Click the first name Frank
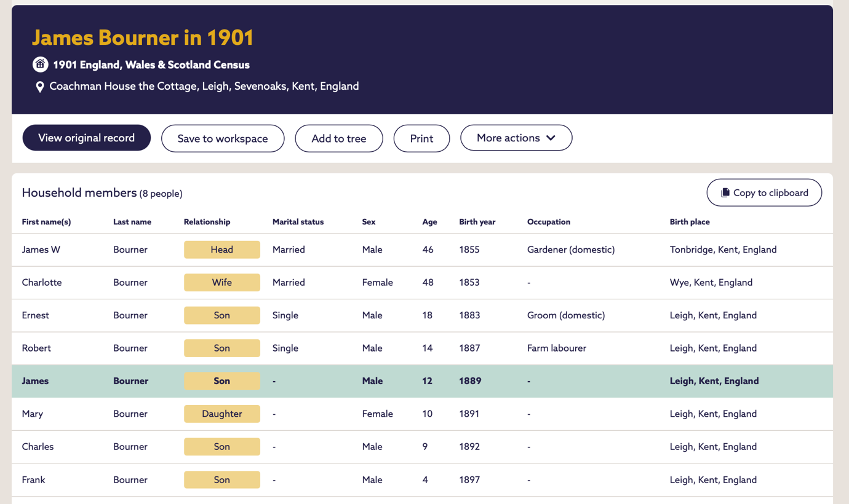Image resolution: width=849 pixels, height=504 pixels. [x=33, y=480]
